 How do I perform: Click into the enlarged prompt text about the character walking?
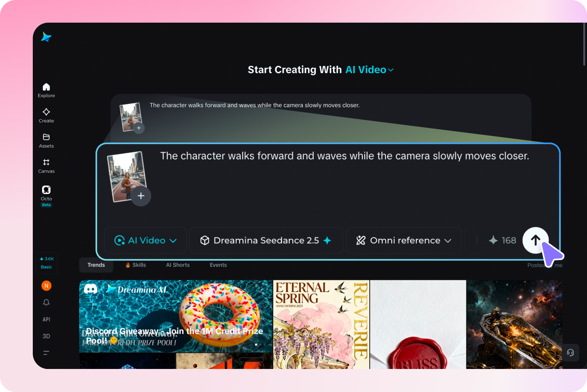[x=345, y=156]
